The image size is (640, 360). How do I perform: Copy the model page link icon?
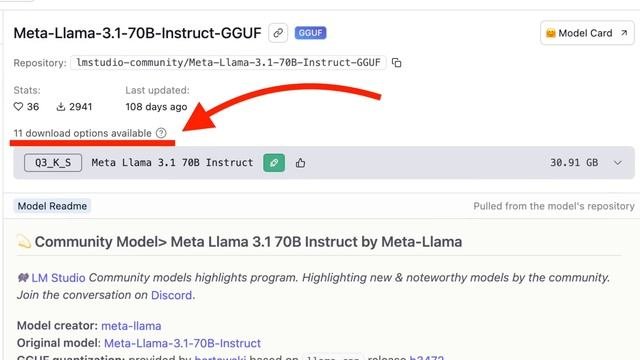(278, 33)
